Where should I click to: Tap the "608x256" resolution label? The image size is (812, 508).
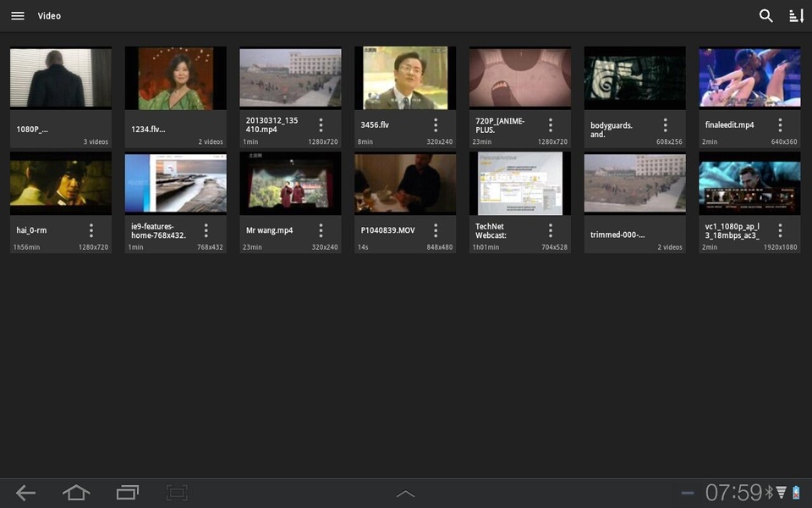pos(669,141)
